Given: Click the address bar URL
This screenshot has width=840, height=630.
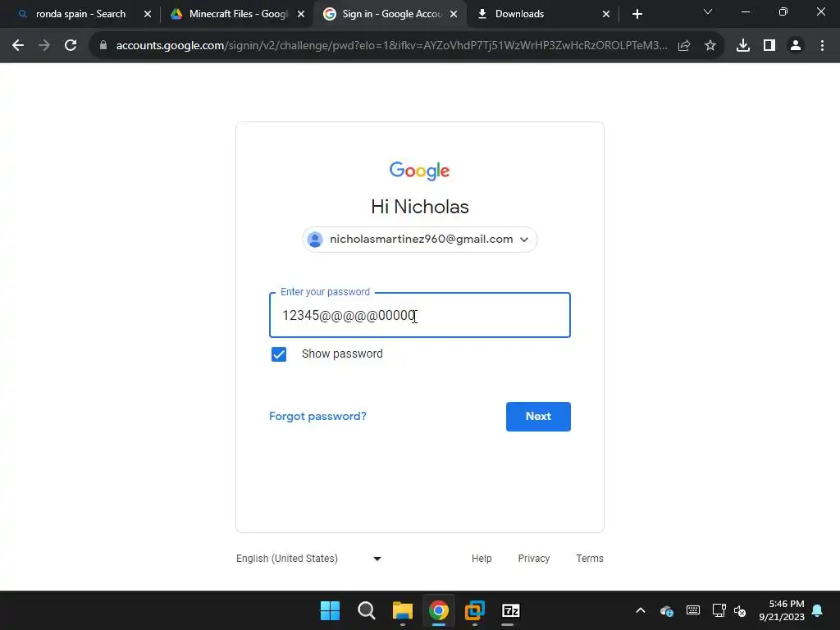Looking at the screenshot, I should pos(391,46).
